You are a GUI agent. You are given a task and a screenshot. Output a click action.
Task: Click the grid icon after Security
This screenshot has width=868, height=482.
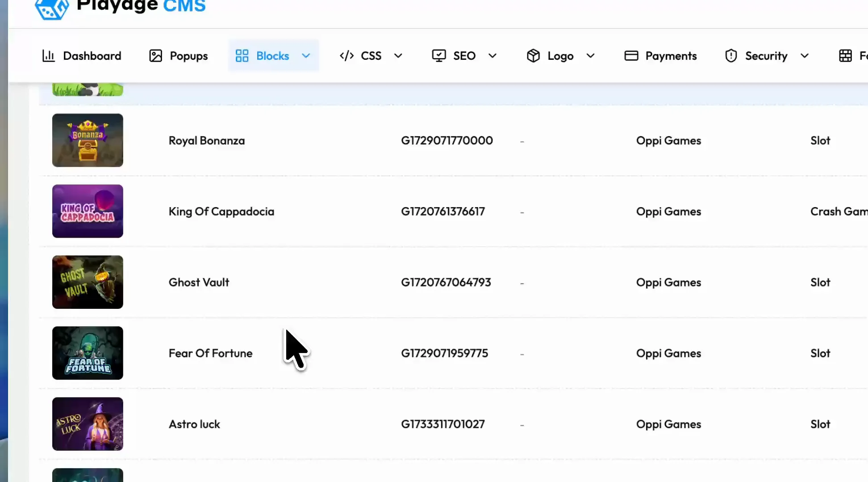pos(845,56)
